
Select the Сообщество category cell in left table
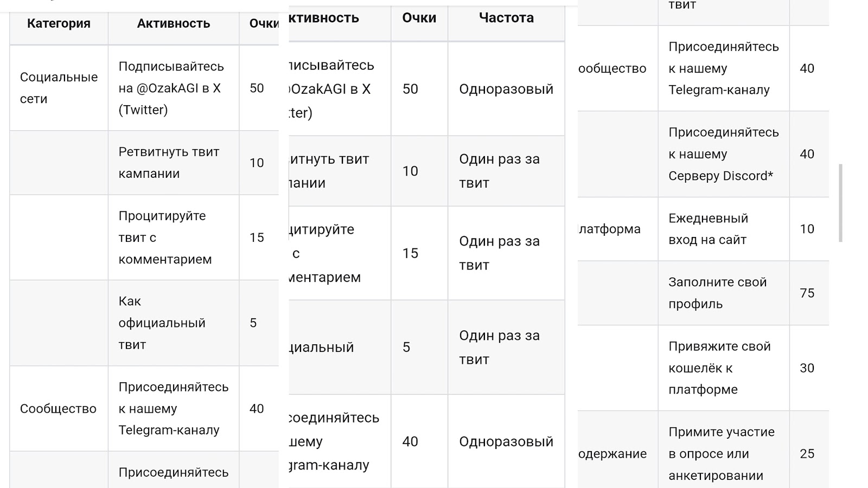point(58,409)
